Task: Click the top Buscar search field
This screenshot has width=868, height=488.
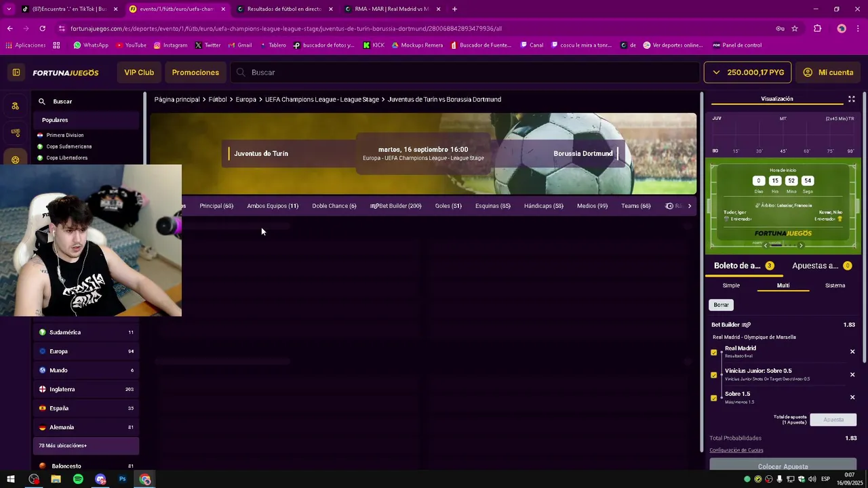Action: (x=465, y=73)
